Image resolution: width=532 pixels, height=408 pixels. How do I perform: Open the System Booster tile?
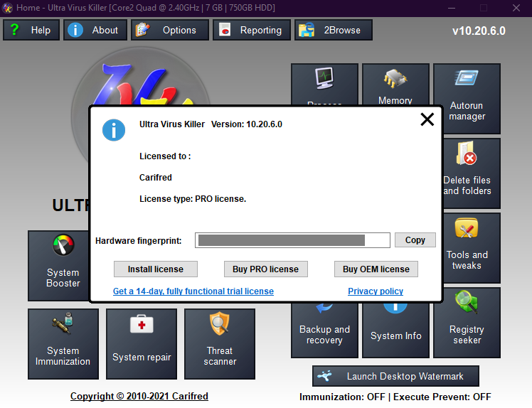(x=59, y=266)
